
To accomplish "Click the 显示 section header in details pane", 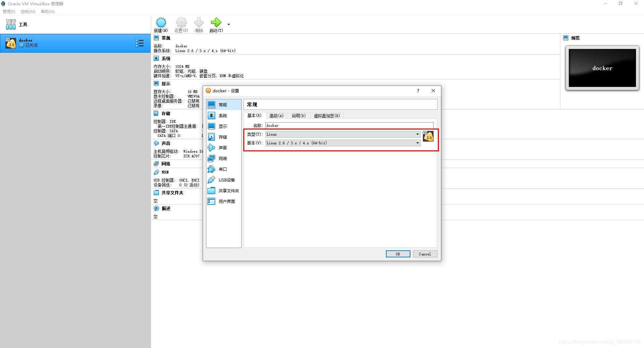I will (166, 84).
